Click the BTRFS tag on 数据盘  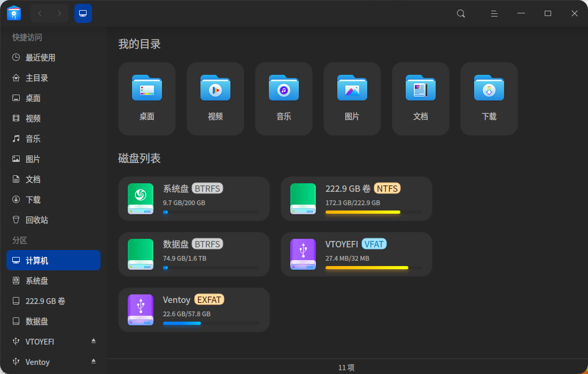[x=207, y=244]
